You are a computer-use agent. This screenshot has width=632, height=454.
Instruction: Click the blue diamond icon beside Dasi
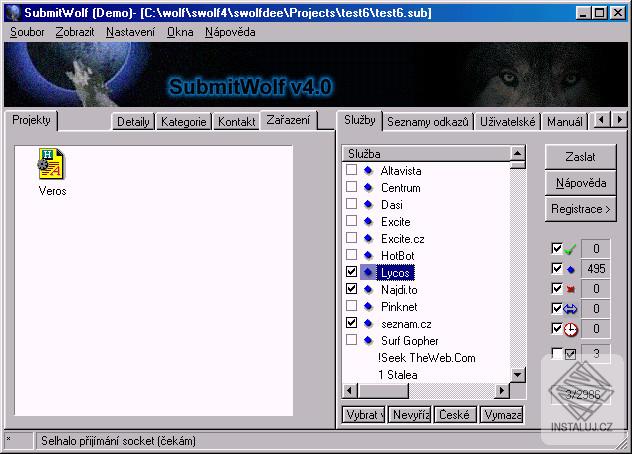368,204
